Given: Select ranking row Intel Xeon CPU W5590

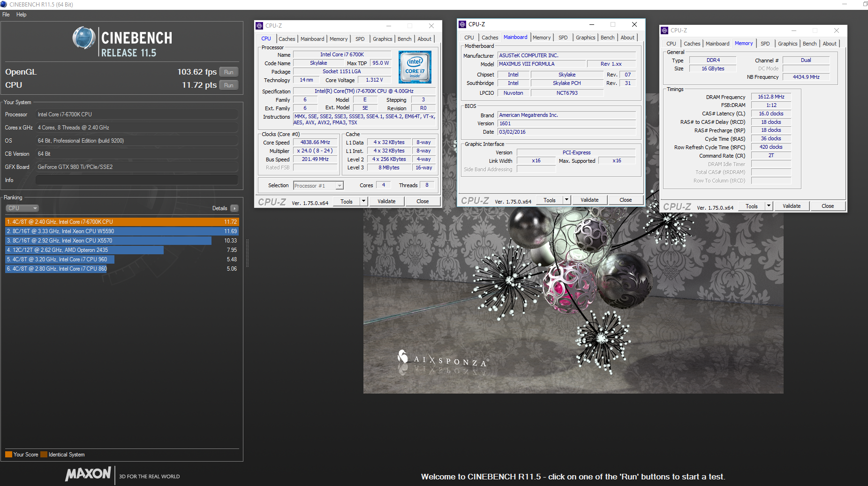Looking at the screenshot, I should (x=122, y=231).
